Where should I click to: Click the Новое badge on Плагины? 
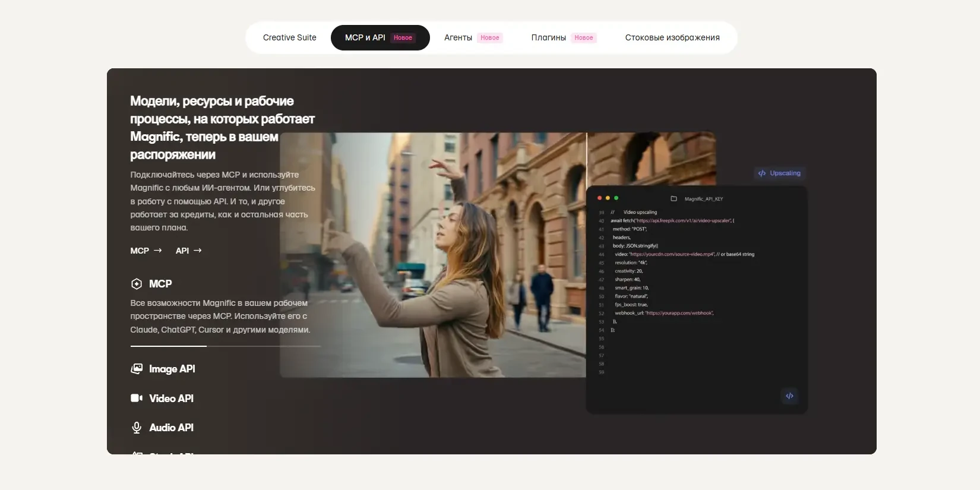pyautogui.click(x=584, y=37)
